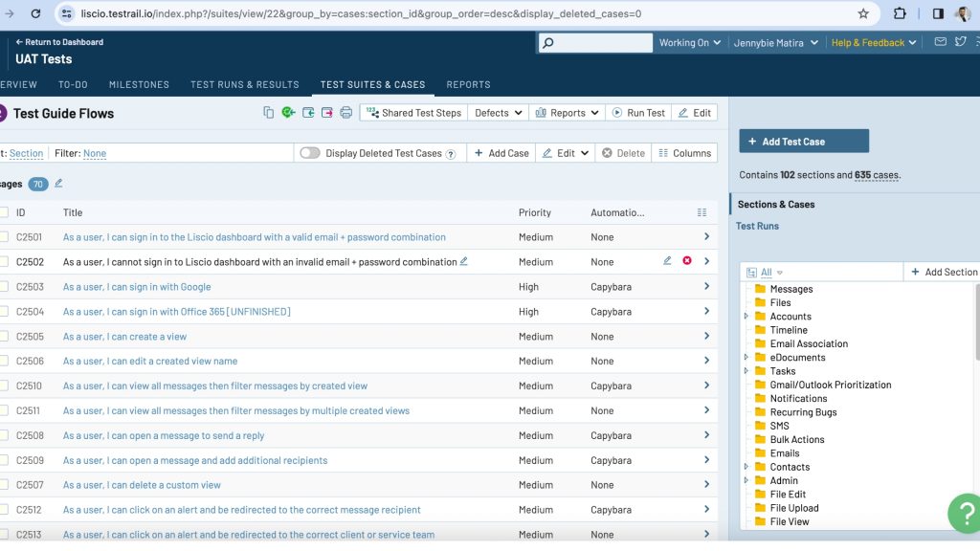Open the browser extensions puzzle icon
The width and height of the screenshot is (980, 551).
900,14
